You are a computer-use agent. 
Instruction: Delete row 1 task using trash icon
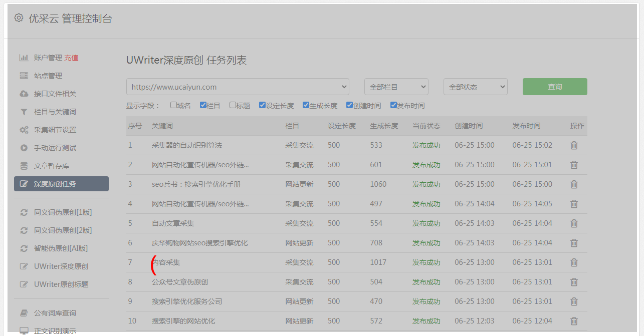pos(574,145)
